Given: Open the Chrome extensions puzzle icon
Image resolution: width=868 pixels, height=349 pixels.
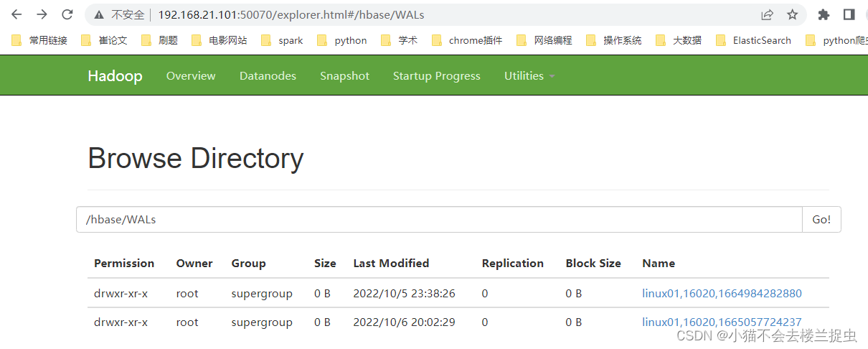Looking at the screenshot, I should (824, 14).
